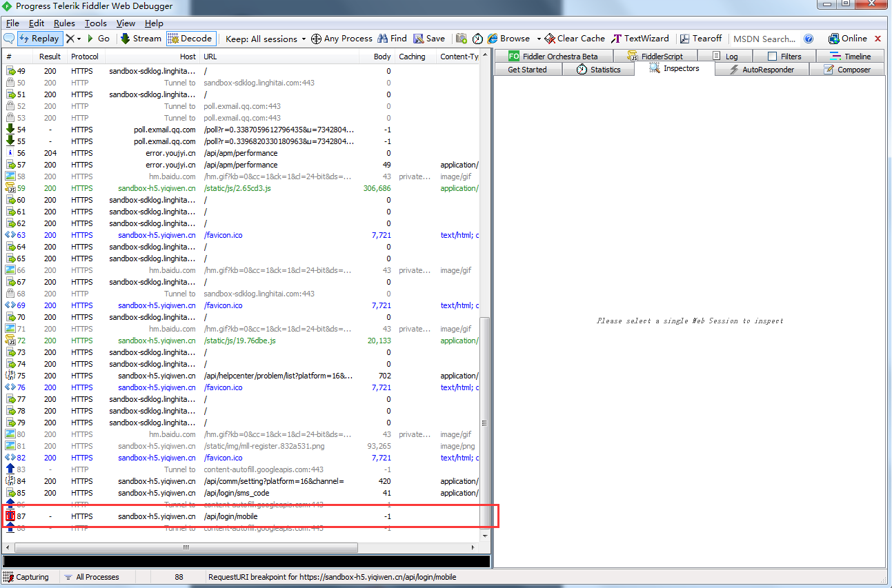Switch to Fiddler Orchestra Beta tab
The height and width of the screenshot is (588, 892).
553,57
